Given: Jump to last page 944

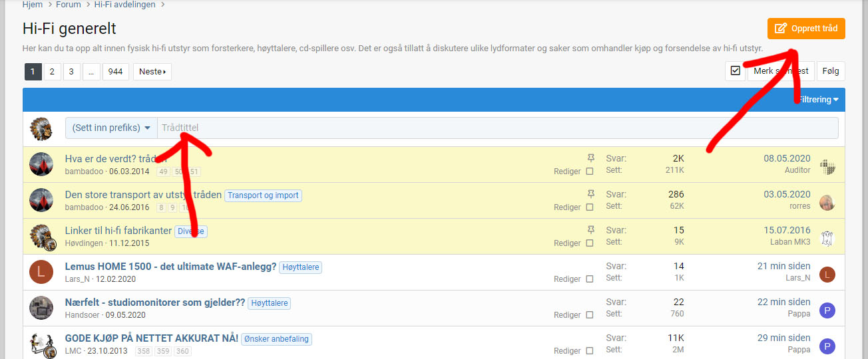Looking at the screenshot, I should point(115,72).
